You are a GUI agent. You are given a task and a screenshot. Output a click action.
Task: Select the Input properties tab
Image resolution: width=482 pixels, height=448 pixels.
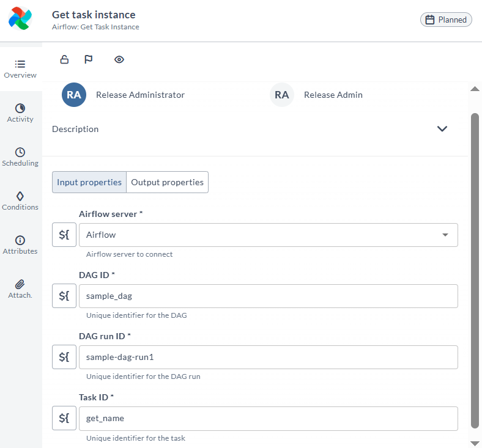(89, 182)
